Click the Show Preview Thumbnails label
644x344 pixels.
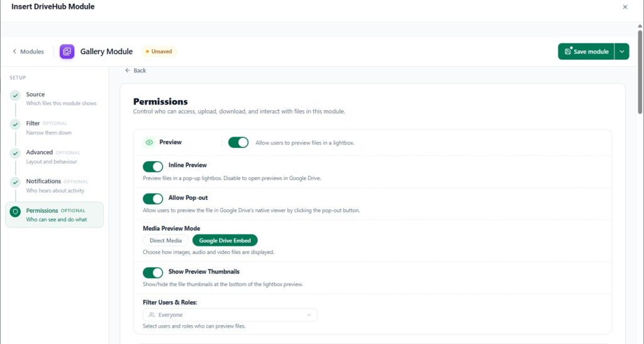tap(204, 271)
